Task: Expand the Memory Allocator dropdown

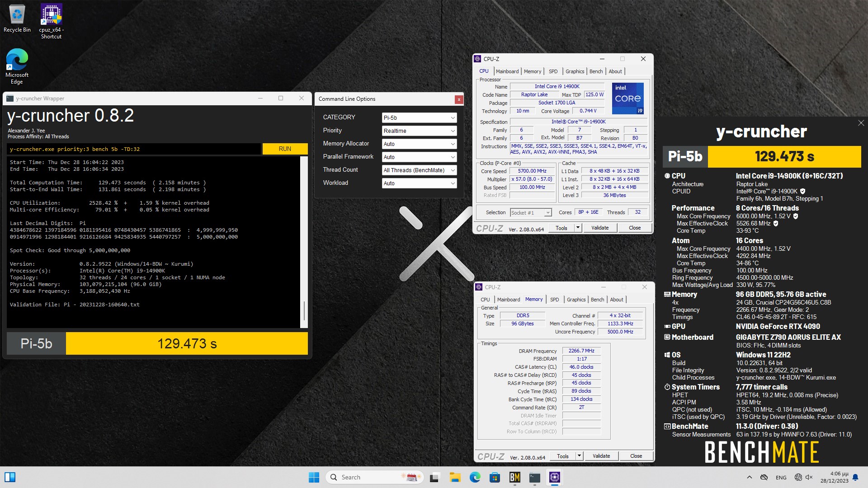Action: point(419,144)
